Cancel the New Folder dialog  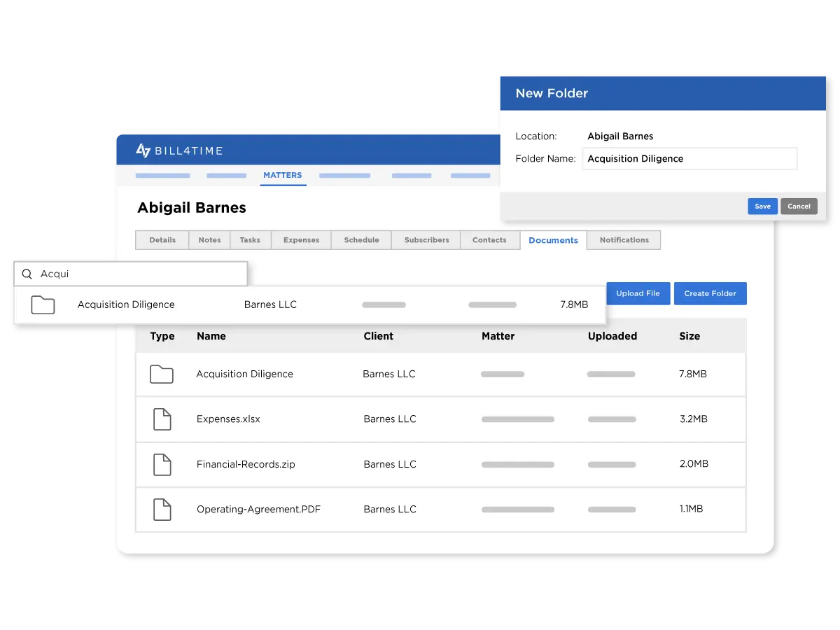click(x=799, y=206)
